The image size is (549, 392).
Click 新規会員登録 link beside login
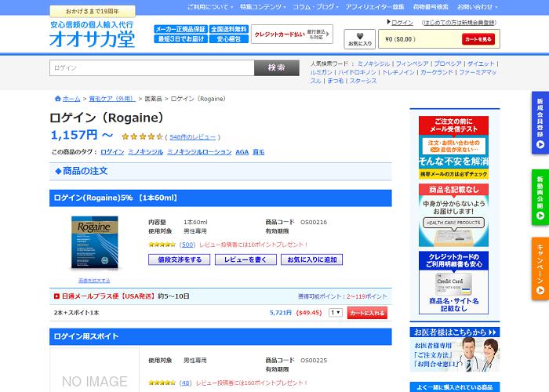point(459,23)
